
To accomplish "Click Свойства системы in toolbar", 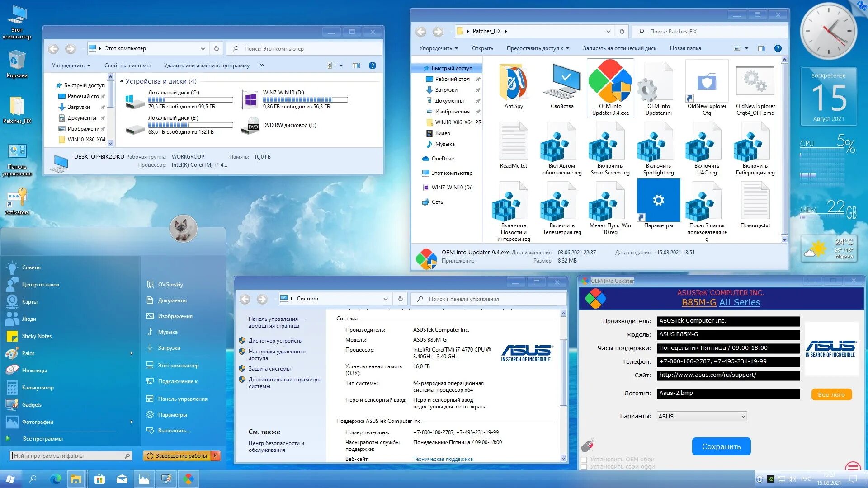I will [127, 66].
